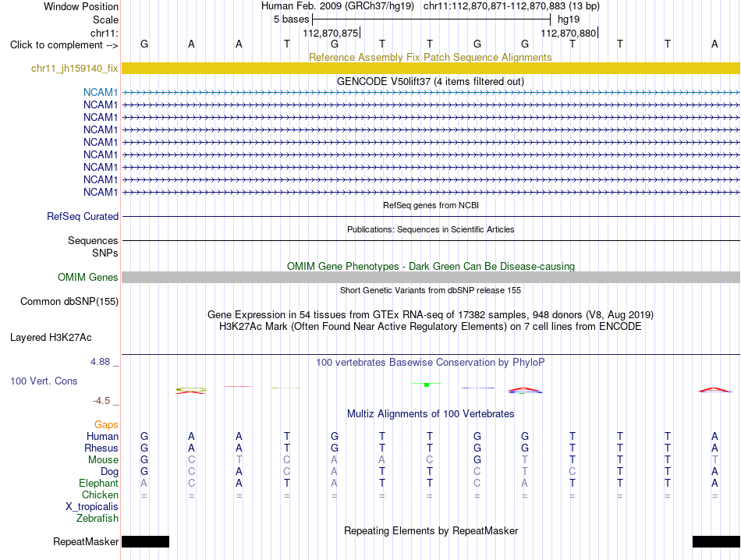The image size is (741, 560).
Task: Click OMIM Gene Phenotypes title text
Action: click(x=431, y=267)
